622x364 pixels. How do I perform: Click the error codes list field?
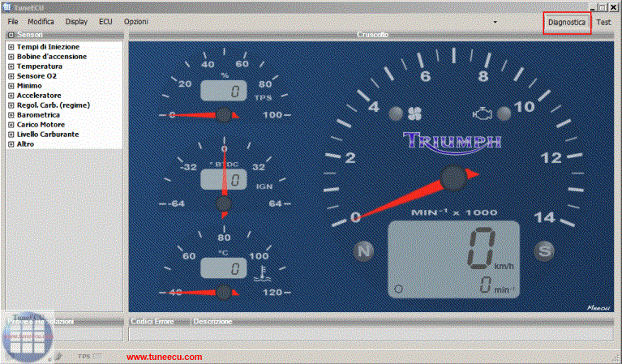[x=371, y=334]
